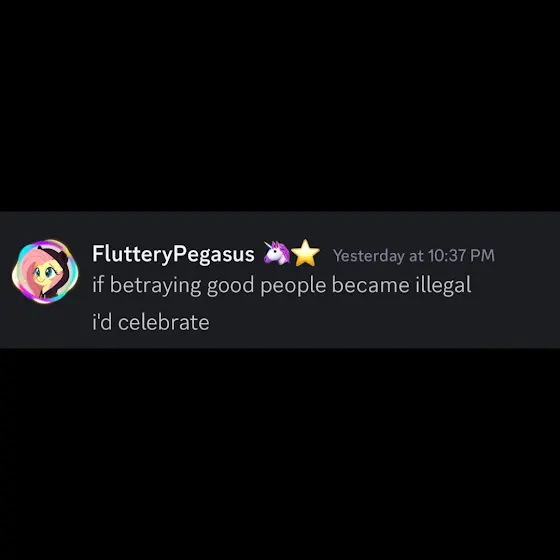Click the '10:37 PM' time text
This screenshot has height=560, width=560.
coord(461,255)
